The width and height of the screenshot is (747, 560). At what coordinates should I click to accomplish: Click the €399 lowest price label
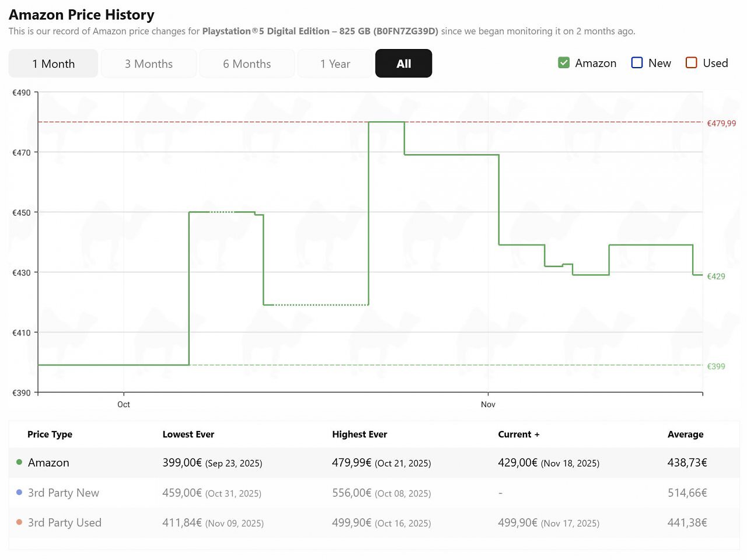pos(716,366)
